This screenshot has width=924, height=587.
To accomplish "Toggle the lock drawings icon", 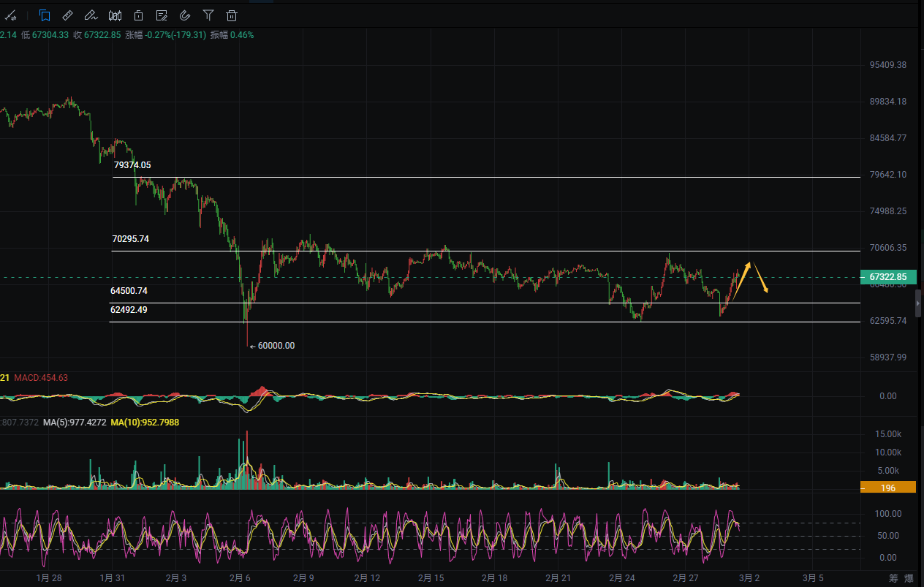I will (x=138, y=15).
